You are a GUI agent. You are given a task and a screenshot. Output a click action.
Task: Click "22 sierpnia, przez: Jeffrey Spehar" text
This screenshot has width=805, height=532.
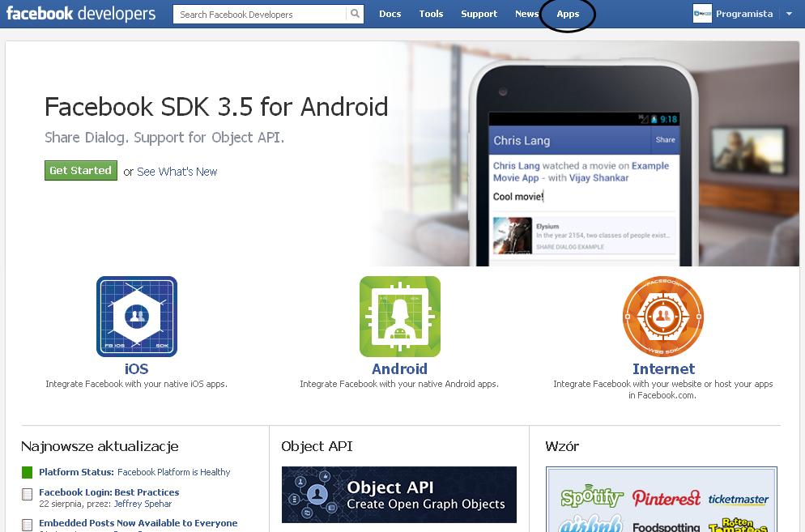click(x=105, y=504)
